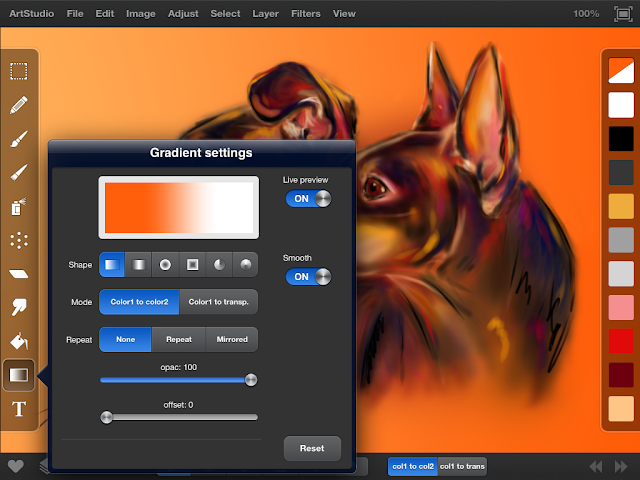Pick the dark maroon color swatch
640x480 pixels.
621,375
